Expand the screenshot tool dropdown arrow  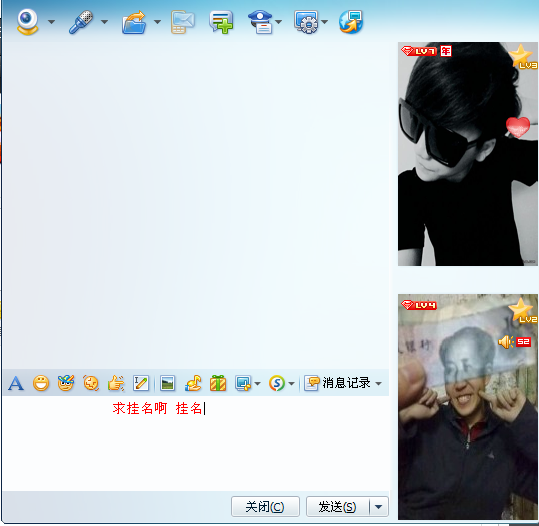(257, 383)
